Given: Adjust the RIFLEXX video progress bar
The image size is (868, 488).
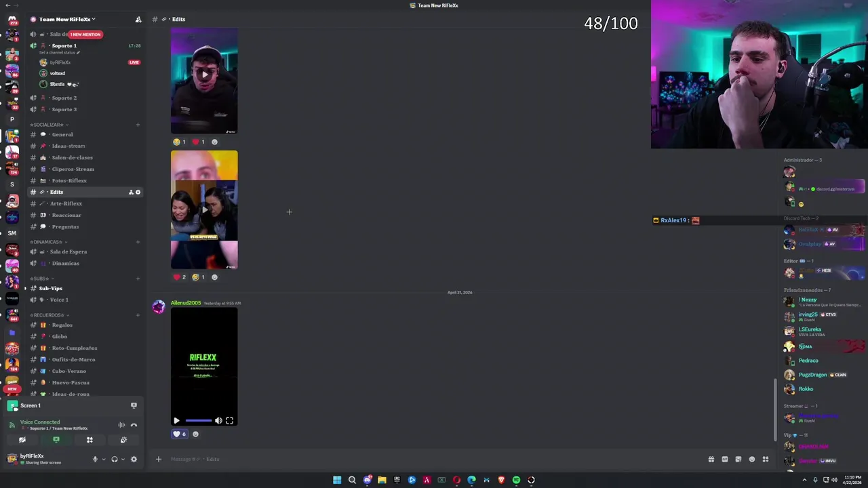Looking at the screenshot, I should pyautogui.click(x=198, y=421).
